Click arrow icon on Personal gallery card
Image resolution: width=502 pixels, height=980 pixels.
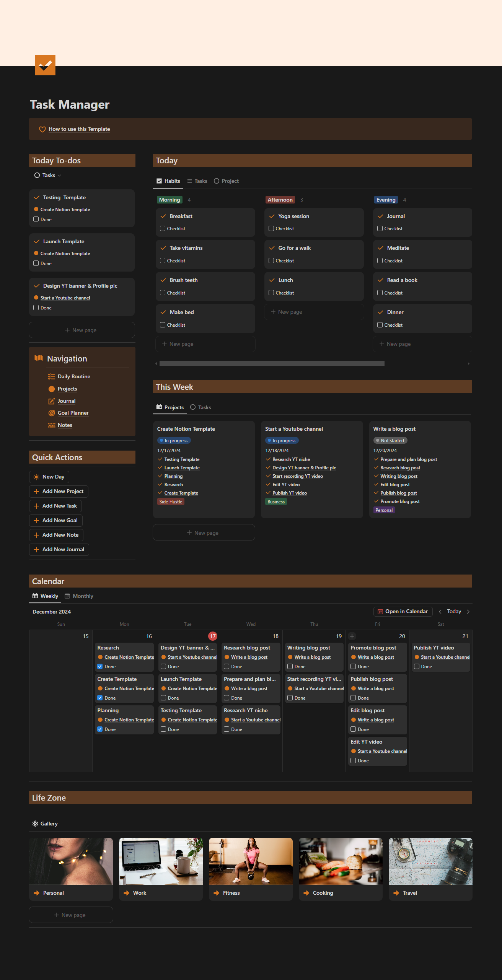click(x=37, y=893)
